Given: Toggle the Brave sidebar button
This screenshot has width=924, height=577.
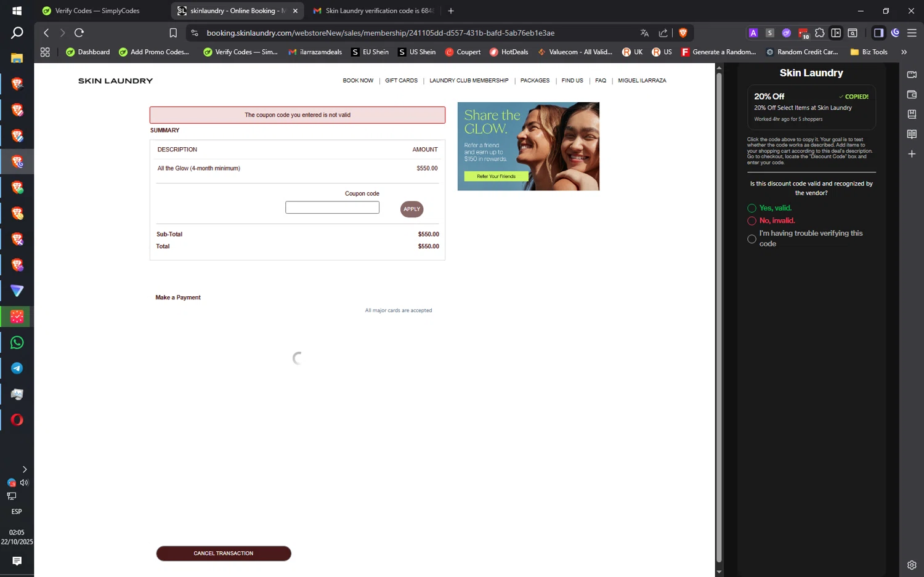Looking at the screenshot, I should pos(878,33).
